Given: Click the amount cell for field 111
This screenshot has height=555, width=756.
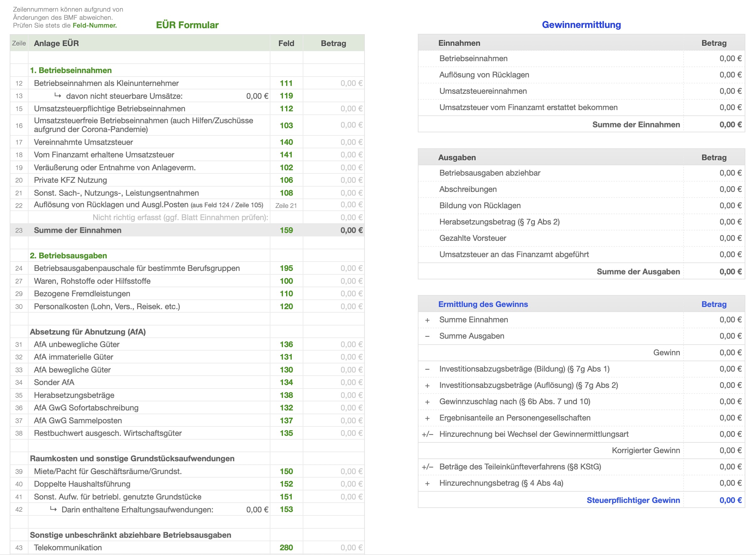Looking at the screenshot, I should pos(351,83).
